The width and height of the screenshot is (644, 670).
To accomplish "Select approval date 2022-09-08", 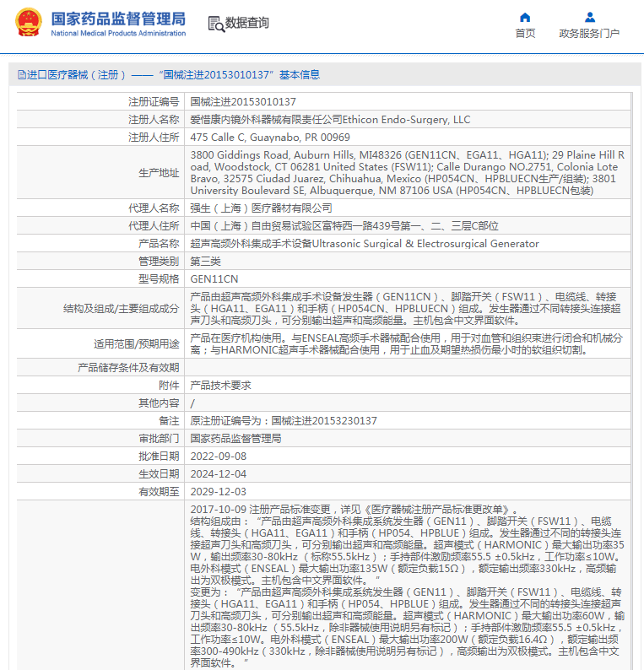I will coord(219,457).
